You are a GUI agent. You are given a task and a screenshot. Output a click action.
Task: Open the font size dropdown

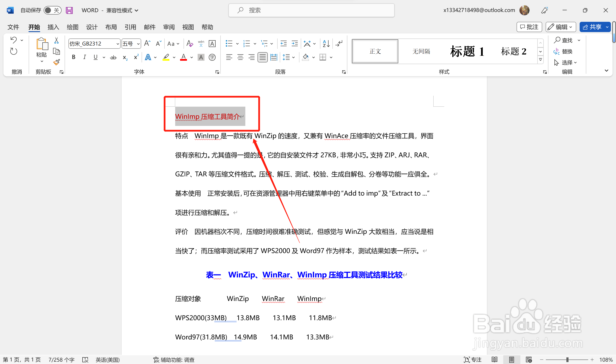point(138,44)
